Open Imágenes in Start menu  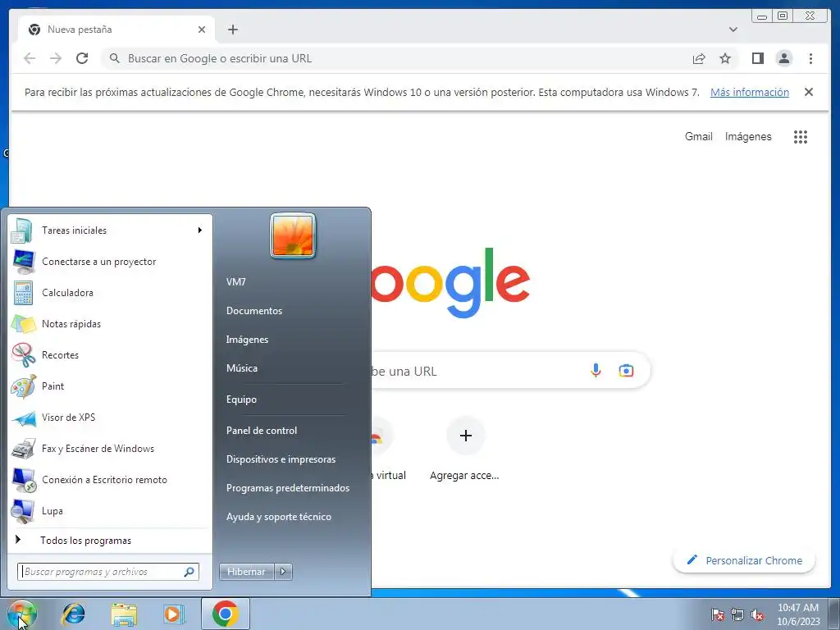[247, 340]
